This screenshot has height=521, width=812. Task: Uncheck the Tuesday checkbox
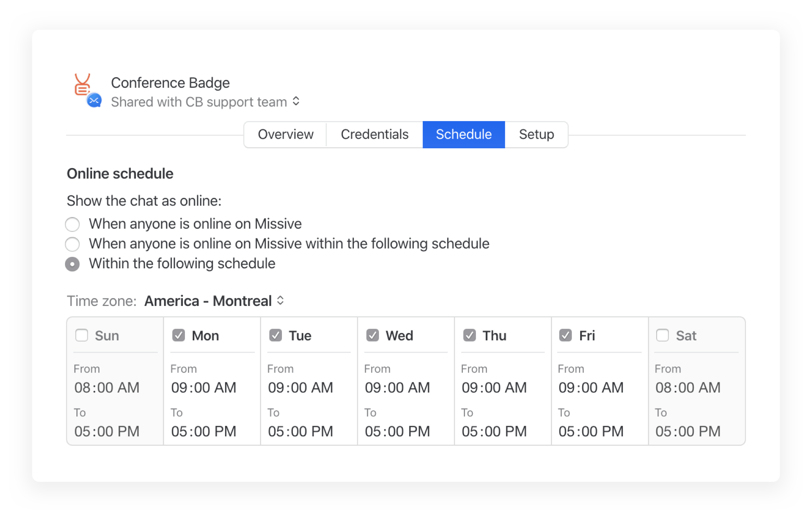[x=276, y=335]
